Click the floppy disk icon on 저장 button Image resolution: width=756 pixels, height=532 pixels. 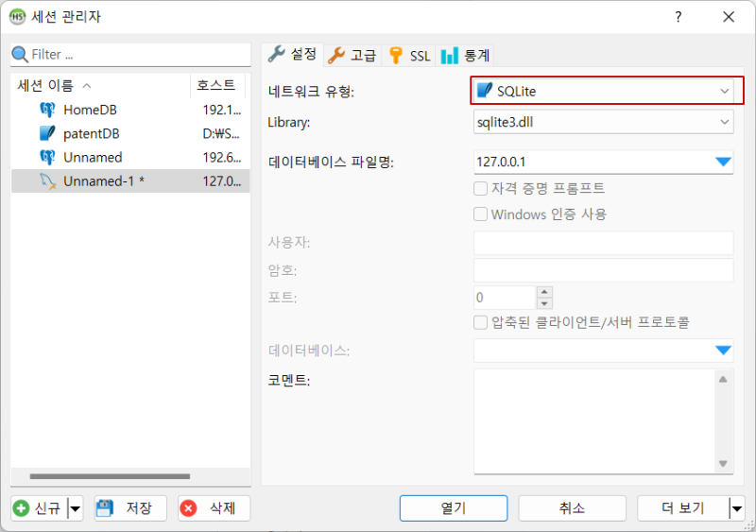[x=105, y=507]
